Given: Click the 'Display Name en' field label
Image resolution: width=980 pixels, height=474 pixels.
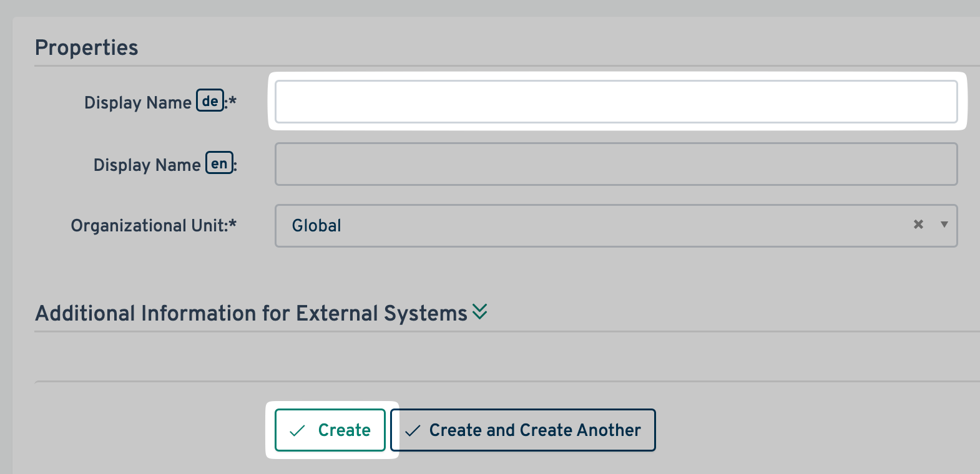Looking at the screenshot, I should (147, 165).
